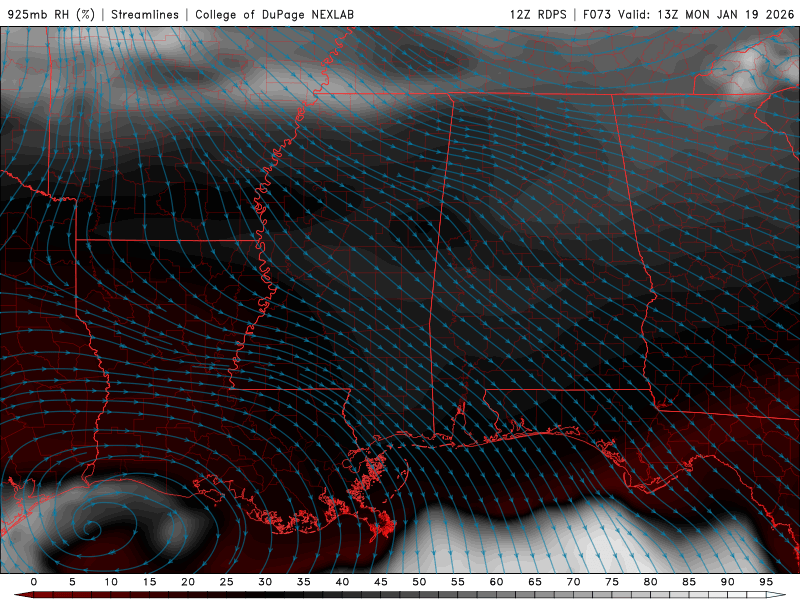The width and height of the screenshot is (800, 600).
Task: Select the '15' value on the colorbar scale
Action: coord(149,582)
